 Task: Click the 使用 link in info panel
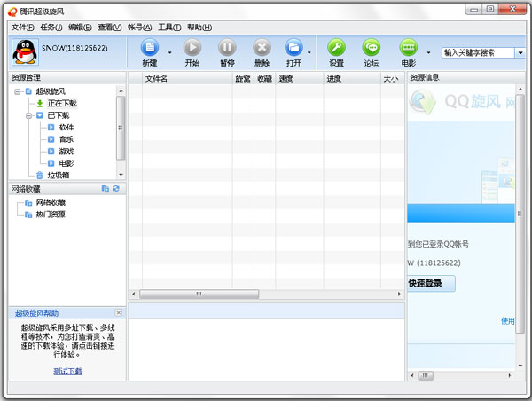(508, 321)
